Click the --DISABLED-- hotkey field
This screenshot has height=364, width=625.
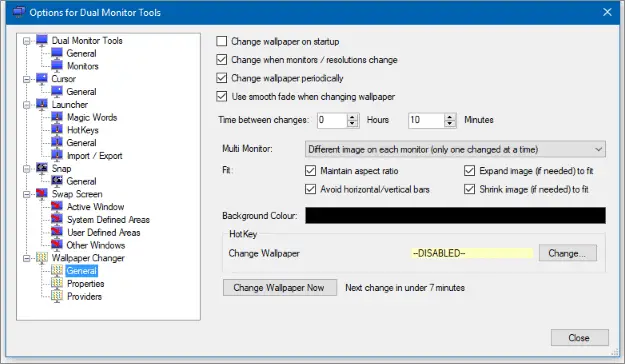coord(472,253)
